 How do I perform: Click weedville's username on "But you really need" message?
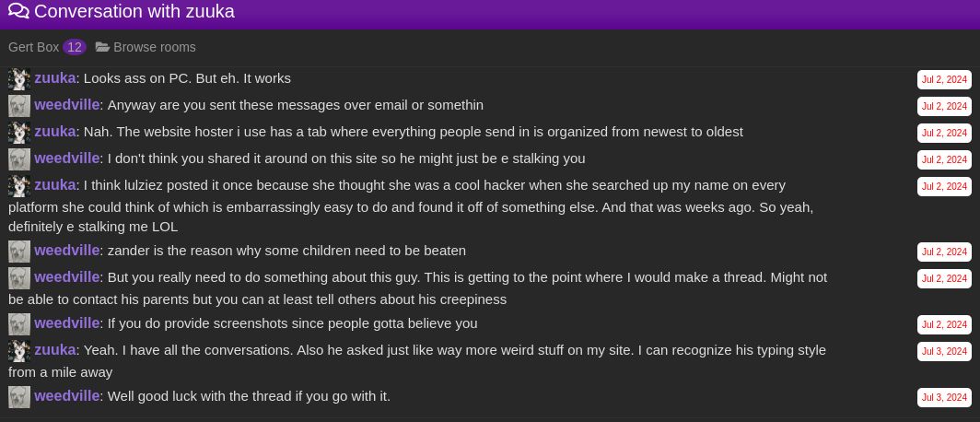click(66, 277)
